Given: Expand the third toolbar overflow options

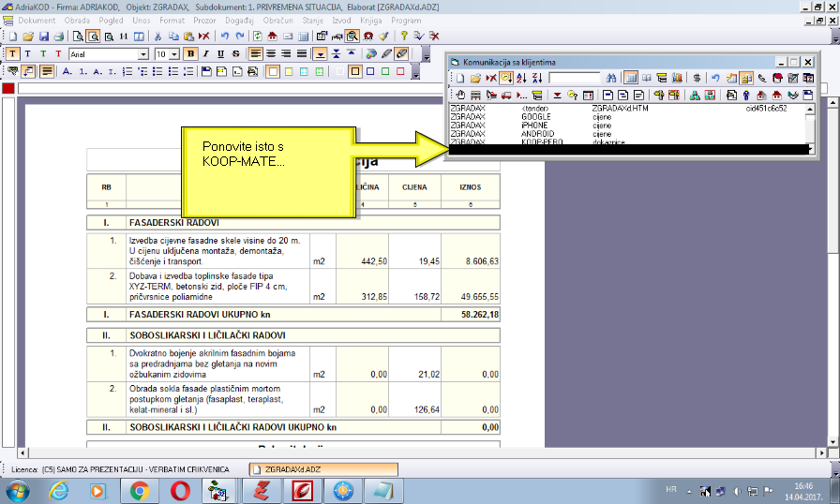Looking at the screenshot, I should coord(415,72).
